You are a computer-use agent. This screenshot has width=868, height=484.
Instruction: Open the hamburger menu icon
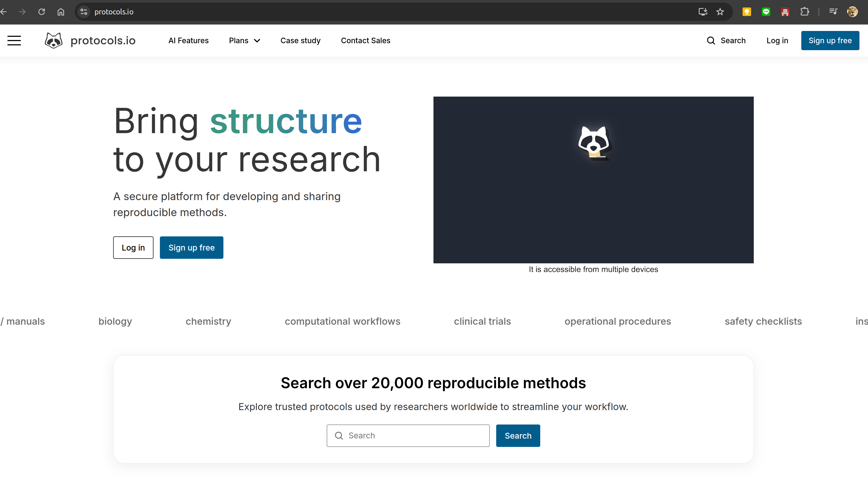click(x=14, y=40)
